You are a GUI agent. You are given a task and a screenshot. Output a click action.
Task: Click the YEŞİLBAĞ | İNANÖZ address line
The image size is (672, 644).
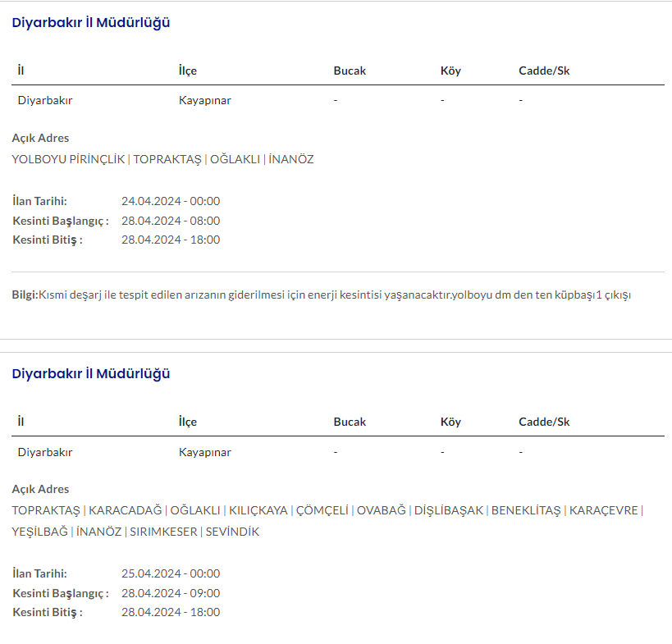(135, 532)
